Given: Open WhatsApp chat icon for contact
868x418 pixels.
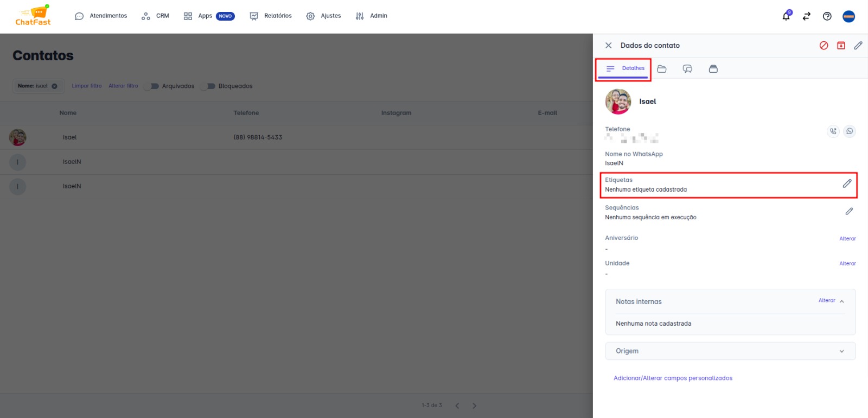Looking at the screenshot, I should pyautogui.click(x=850, y=131).
